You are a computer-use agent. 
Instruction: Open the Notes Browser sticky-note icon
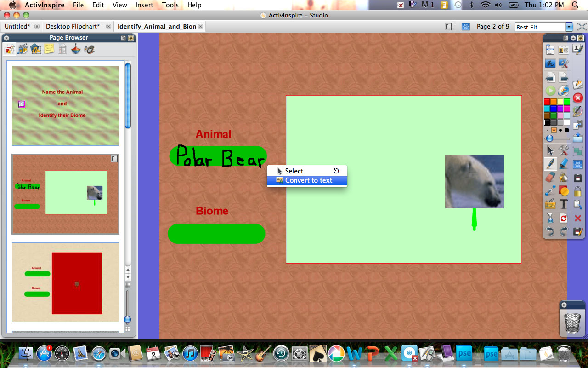click(x=49, y=48)
